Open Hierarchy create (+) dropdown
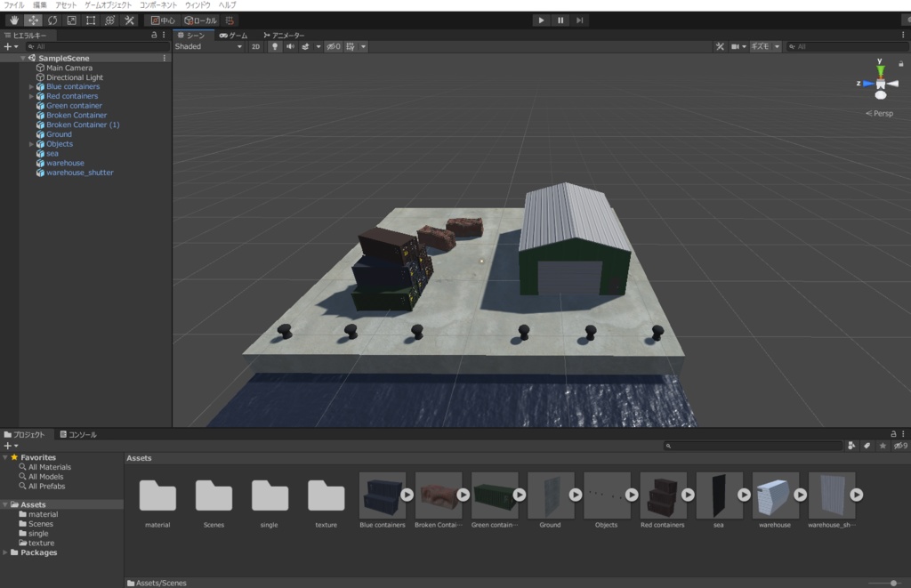 (x=11, y=46)
